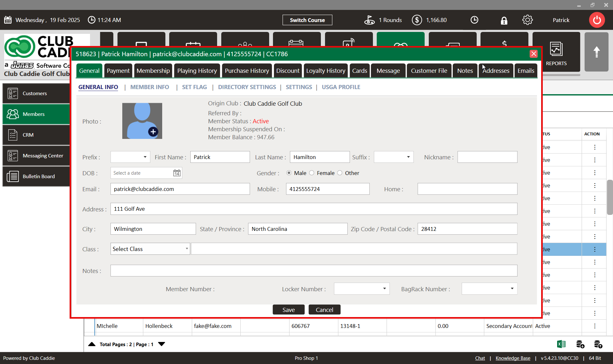Open the Suffix dropdown
The image size is (613, 364).
click(x=394, y=157)
